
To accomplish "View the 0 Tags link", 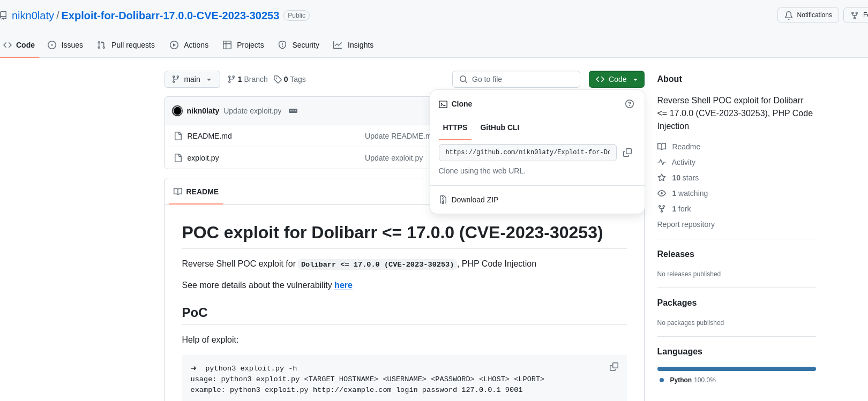I will coord(290,79).
